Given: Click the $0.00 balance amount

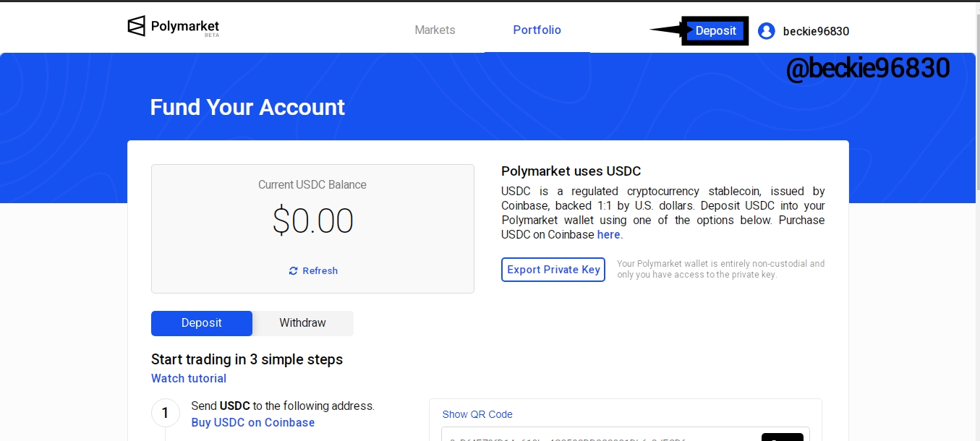Looking at the screenshot, I should coord(312,221).
